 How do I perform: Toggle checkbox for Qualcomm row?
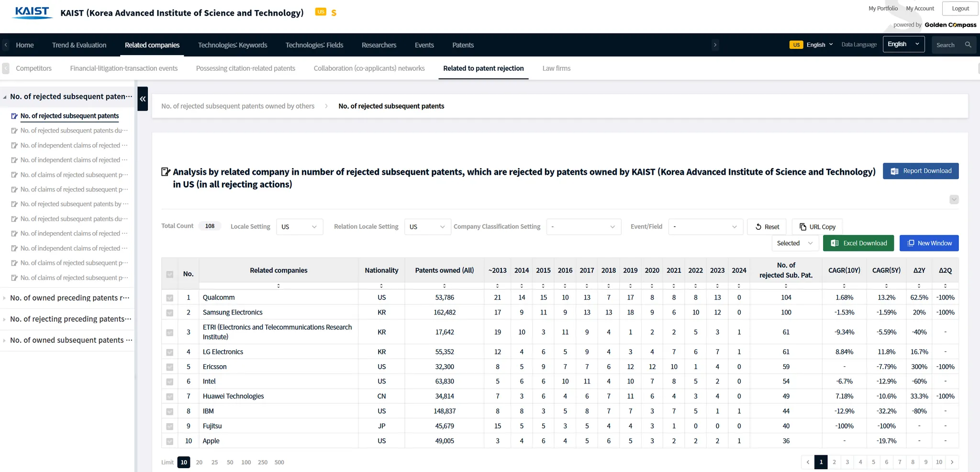[x=169, y=298]
